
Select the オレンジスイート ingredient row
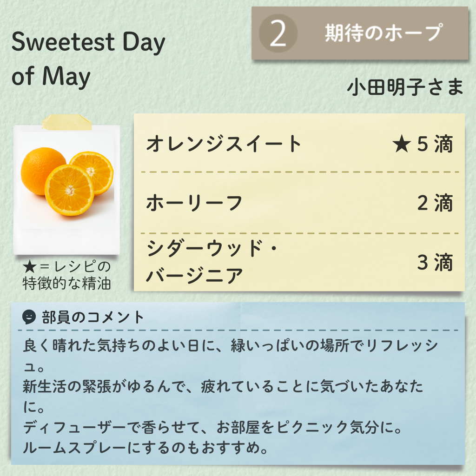[299, 144]
